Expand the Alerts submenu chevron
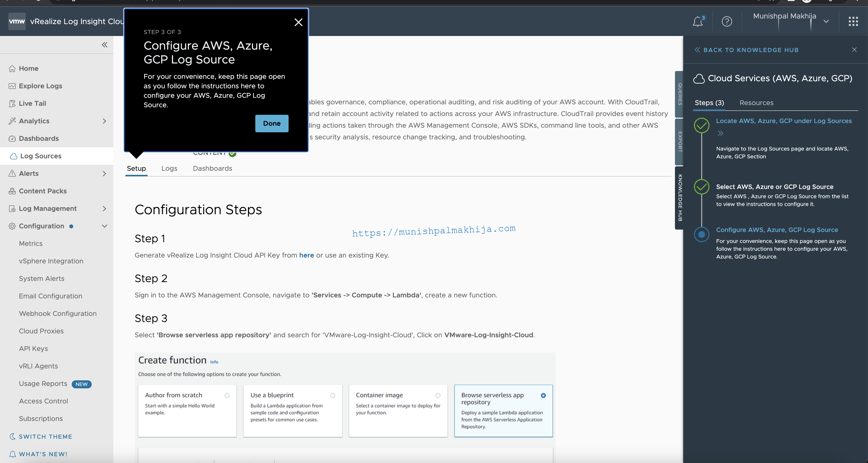 pos(105,174)
